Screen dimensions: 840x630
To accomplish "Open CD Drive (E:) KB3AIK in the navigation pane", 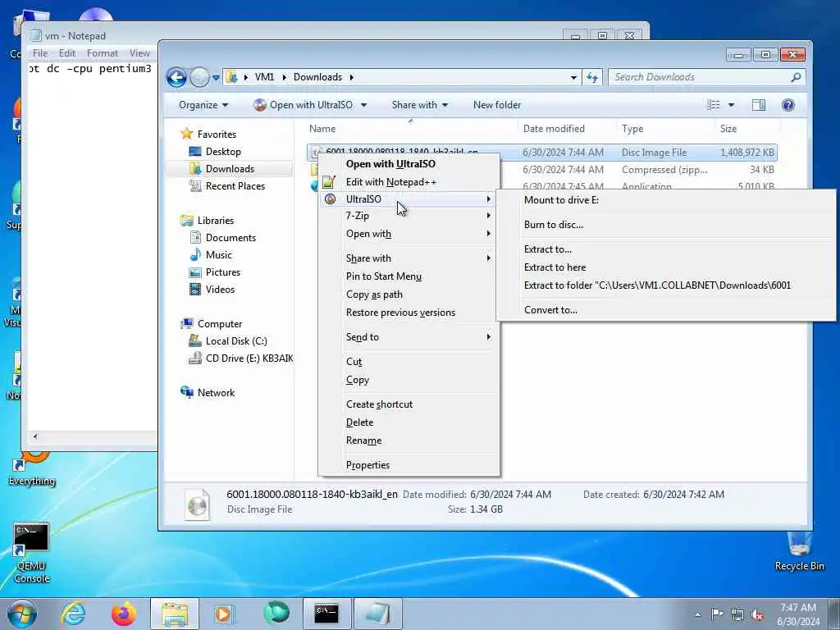I will [249, 358].
